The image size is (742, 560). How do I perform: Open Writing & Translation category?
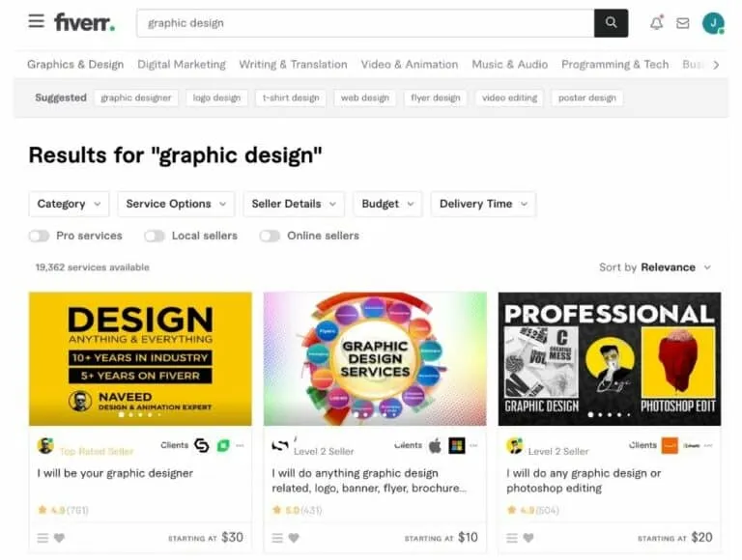[x=293, y=65]
